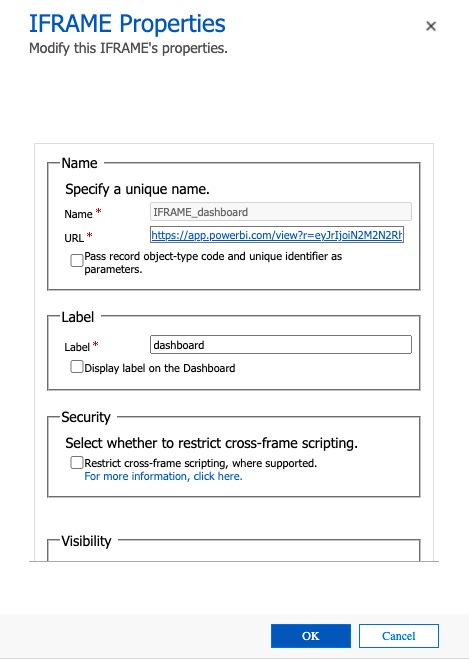Image resolution: width=469 pixels, height=659 pixels.
Task: Click the URL field label text
Action: (74, 238)
